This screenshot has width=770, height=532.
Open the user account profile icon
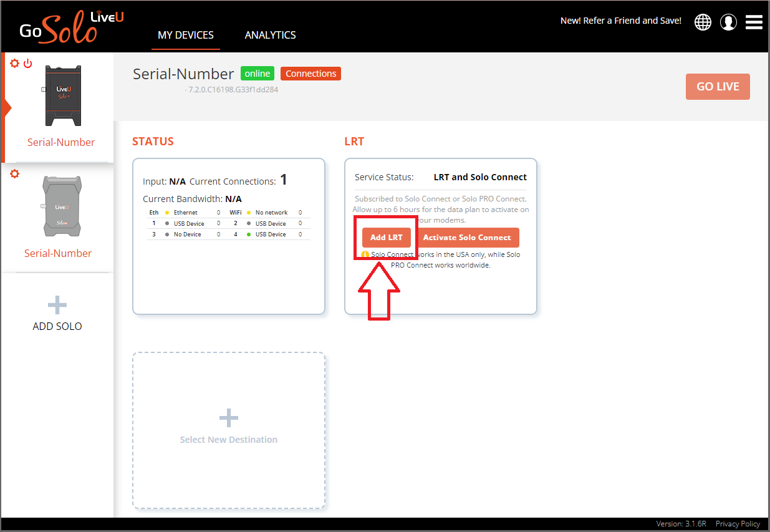click(728, 22)
